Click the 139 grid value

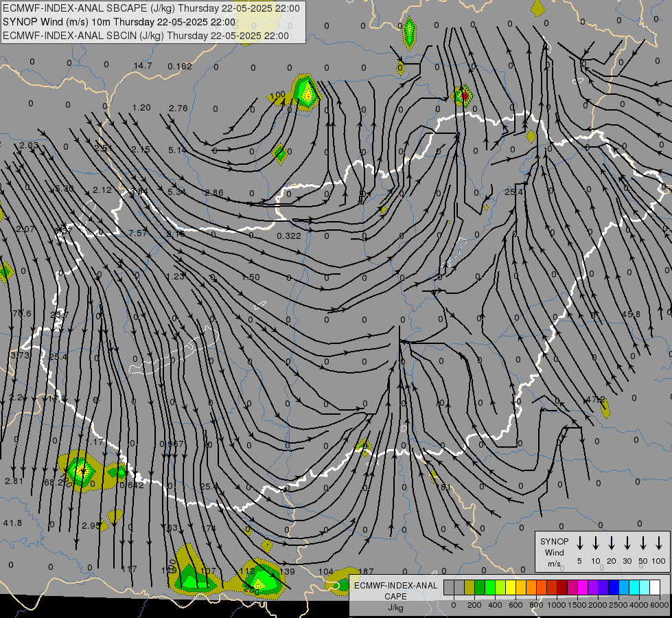(x=287, y=571)
